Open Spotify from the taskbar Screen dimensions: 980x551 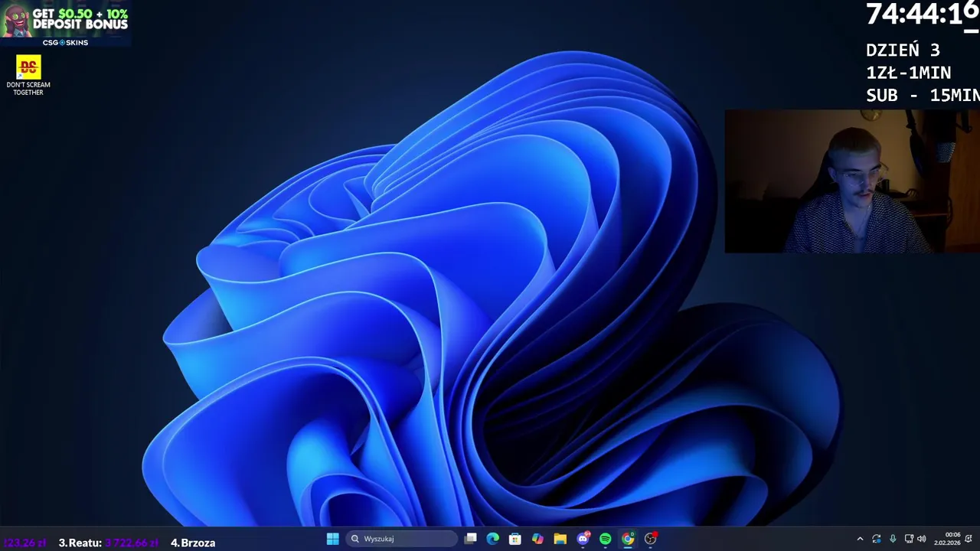point(606,539)
